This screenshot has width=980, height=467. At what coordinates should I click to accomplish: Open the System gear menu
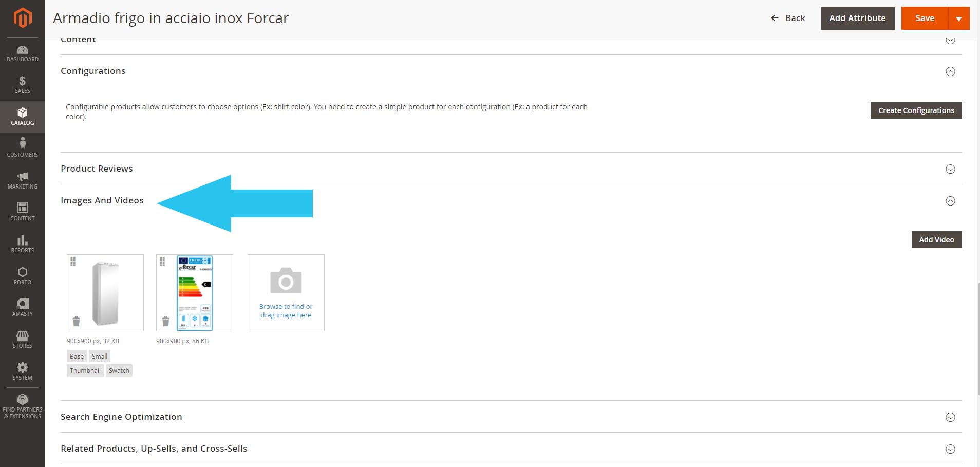tap(23, 371)
